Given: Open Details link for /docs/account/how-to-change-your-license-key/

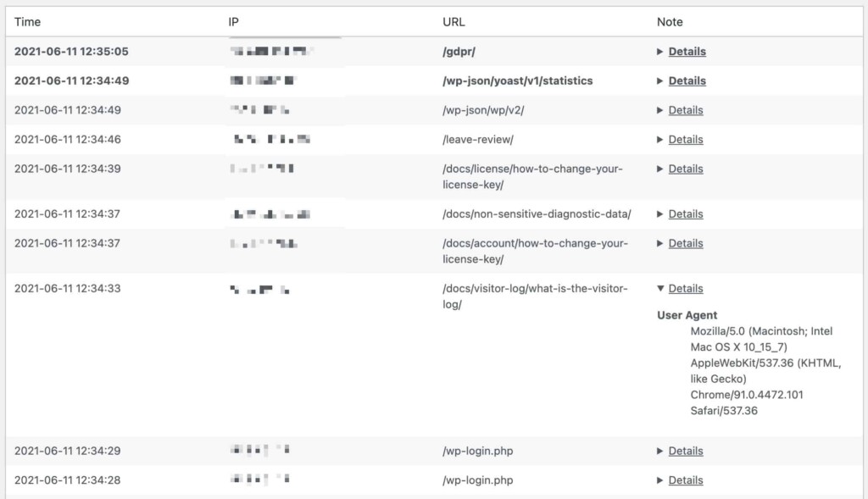Looking at the screenshot, I should (686, 243).
